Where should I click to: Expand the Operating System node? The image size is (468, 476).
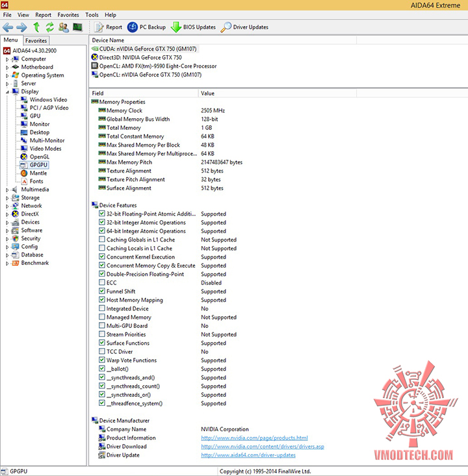tap(7, 75)
